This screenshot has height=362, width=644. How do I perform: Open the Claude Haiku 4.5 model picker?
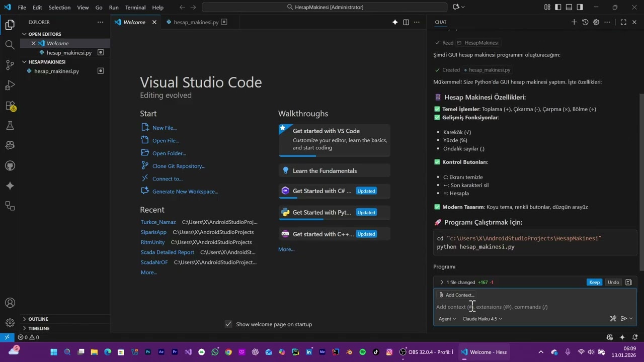tap(482, 319)
